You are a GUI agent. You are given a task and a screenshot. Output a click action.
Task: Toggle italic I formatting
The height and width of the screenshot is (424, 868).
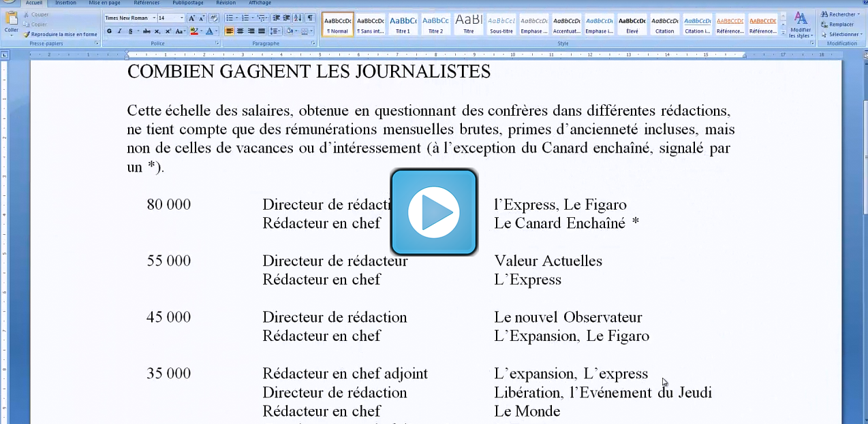(x=119, y=31)
